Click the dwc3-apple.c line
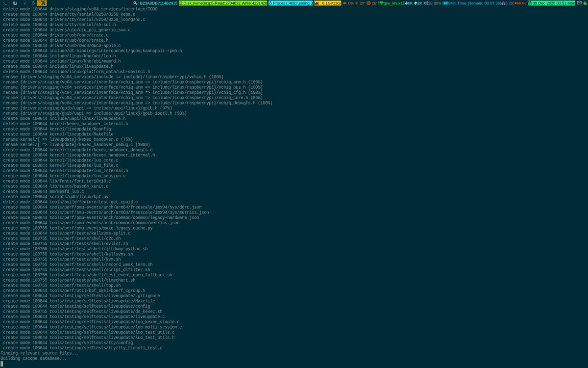588x368 pixels. pos(62,46)
